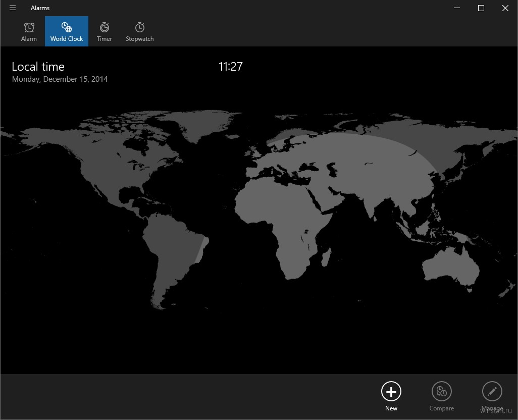The image size is (518, 420).
Task: Maximize the Alarms window
Action: (x=481, y=8)
